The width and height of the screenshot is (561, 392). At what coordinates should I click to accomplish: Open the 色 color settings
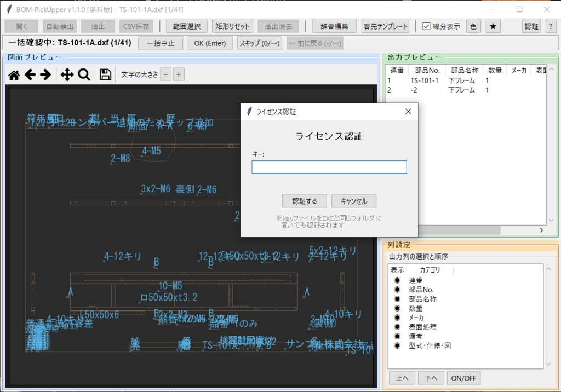[x=473, y=26]
